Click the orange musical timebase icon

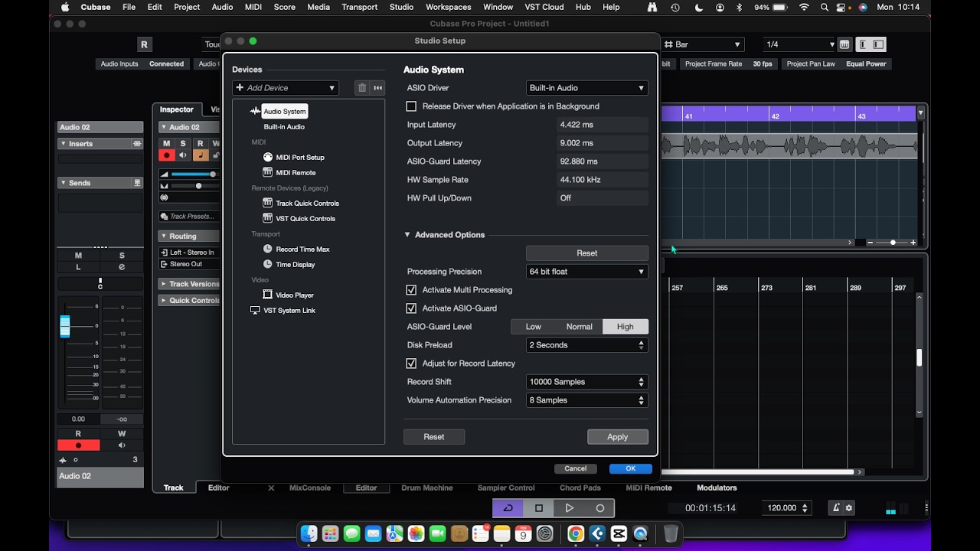200,155
